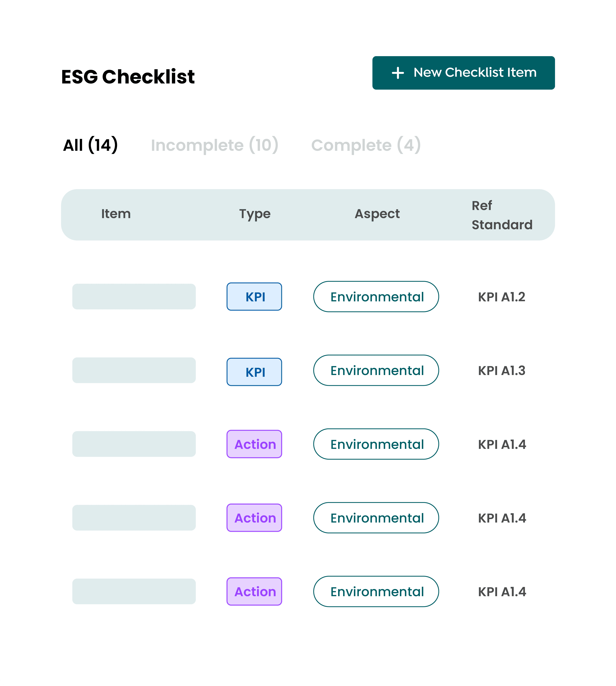Click the KPI tag in the KPI A1.3 row
616x686 pixels.
(x=254, y=372)
